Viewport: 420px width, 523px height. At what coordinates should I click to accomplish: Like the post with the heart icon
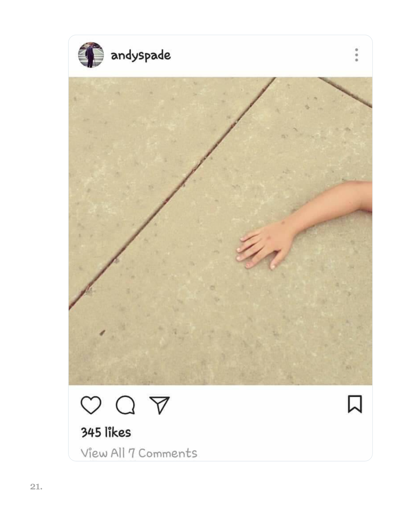click(91, 405)
